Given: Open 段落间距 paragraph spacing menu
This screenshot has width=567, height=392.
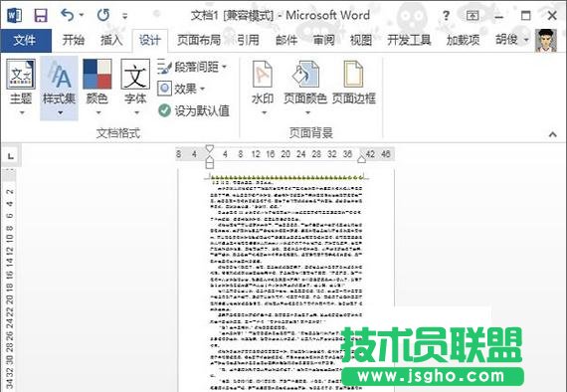Looking at the screenshot, I should pyautogui.click(x=192, y=67).
